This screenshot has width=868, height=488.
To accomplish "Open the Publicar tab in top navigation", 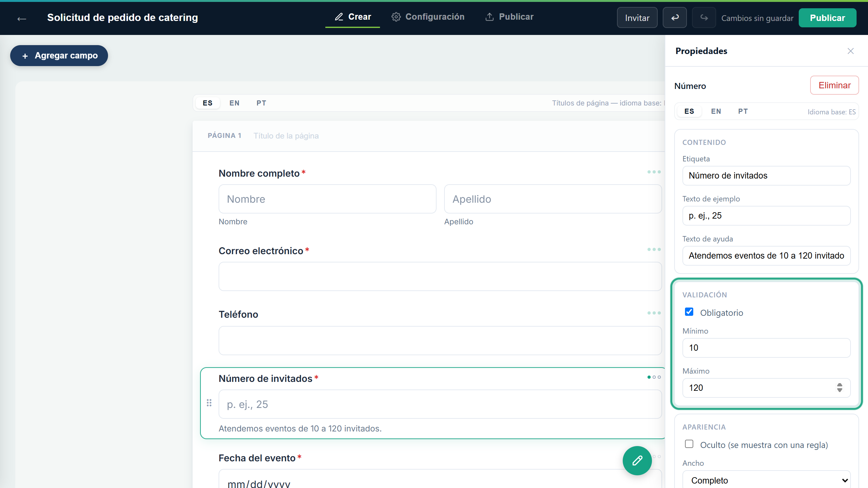I will click(509, 17).
